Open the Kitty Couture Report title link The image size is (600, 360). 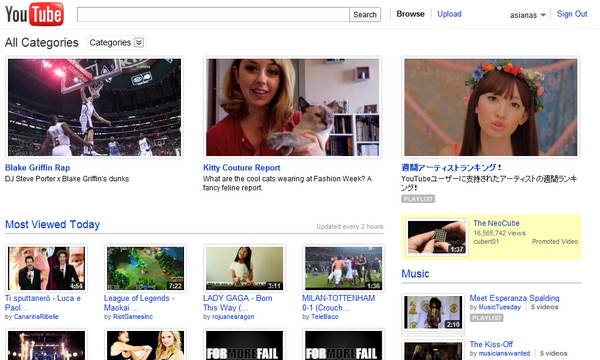pyautogui.click(x=241, y=168)
